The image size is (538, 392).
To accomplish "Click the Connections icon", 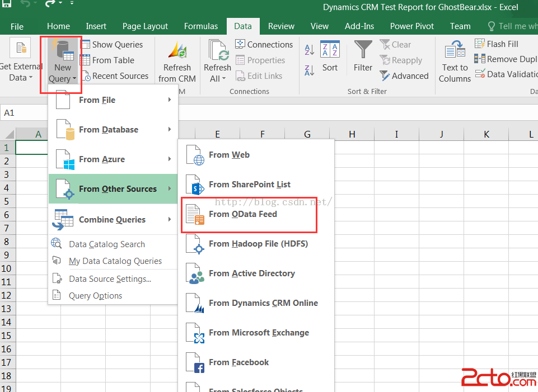I will tap(240, 44).
